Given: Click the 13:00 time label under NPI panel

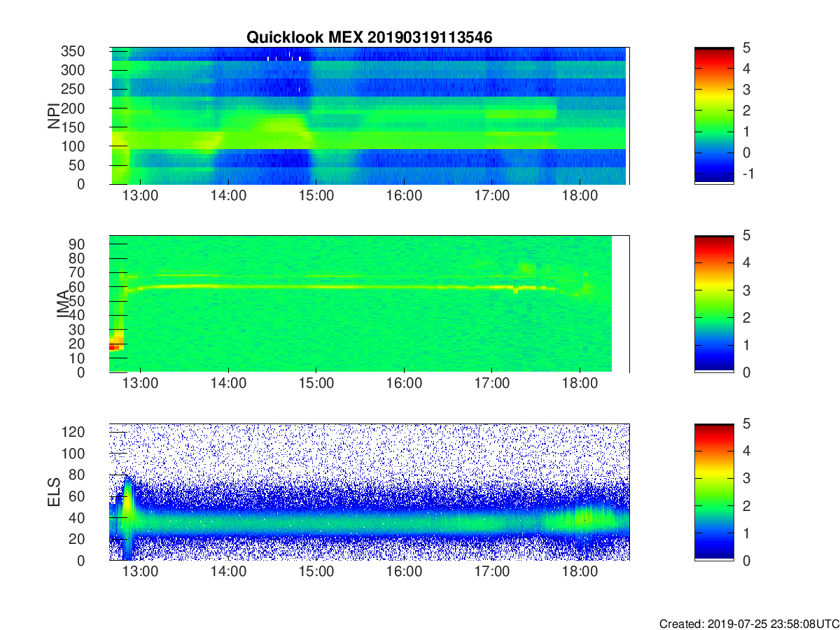Looking at the screenshot, I should tap(140, 197).
